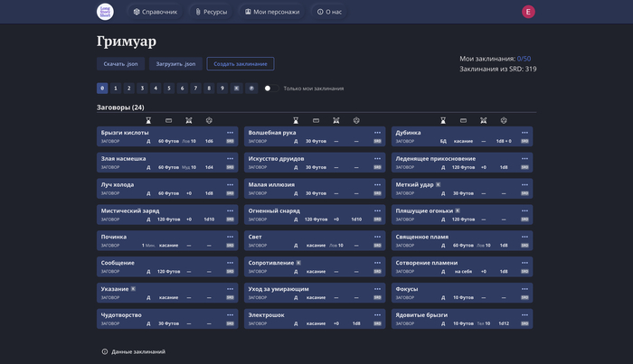The width and height of the screenshot is (633, 364).
Task: Click range icon in first column header
Action: tap(168, 120)
